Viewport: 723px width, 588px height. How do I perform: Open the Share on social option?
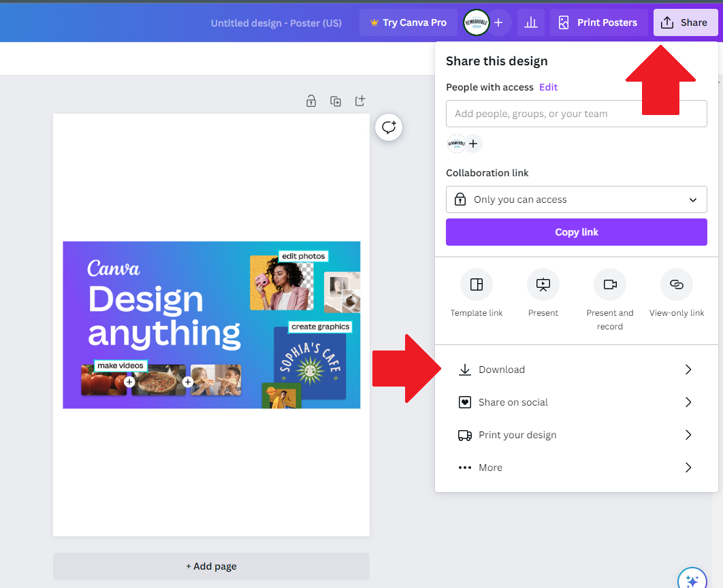[x=577, y=402]
